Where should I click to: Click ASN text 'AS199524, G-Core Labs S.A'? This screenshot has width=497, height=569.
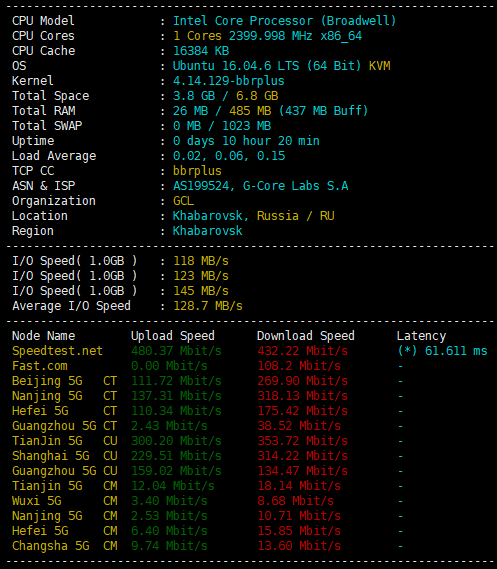tap(260, 186)
